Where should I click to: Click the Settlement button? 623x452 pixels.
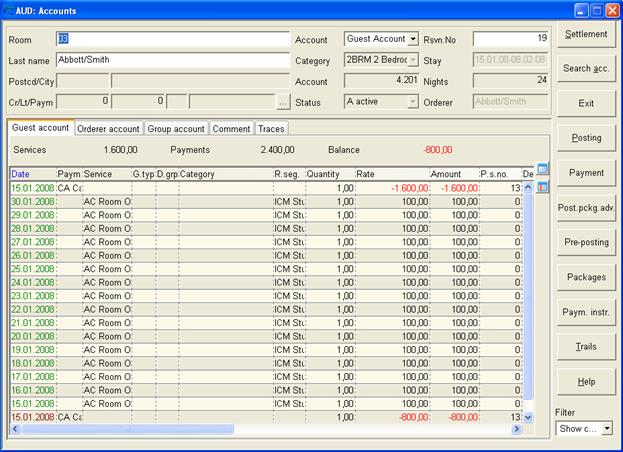click(586, 34)
